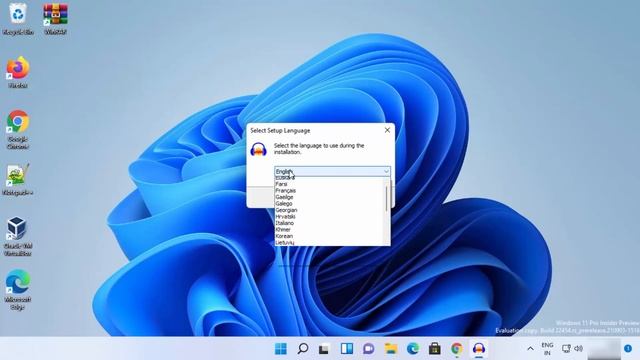Viewport: 640px width, 360px height.
Task: Close the Select Setup Language dialog
Action: click(387, 130)
